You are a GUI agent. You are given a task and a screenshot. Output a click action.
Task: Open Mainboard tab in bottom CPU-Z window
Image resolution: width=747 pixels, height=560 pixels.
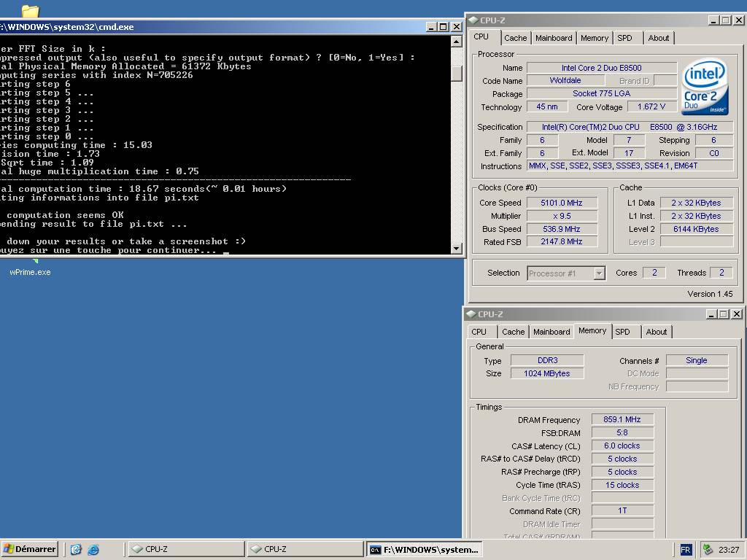pos(551,332)
